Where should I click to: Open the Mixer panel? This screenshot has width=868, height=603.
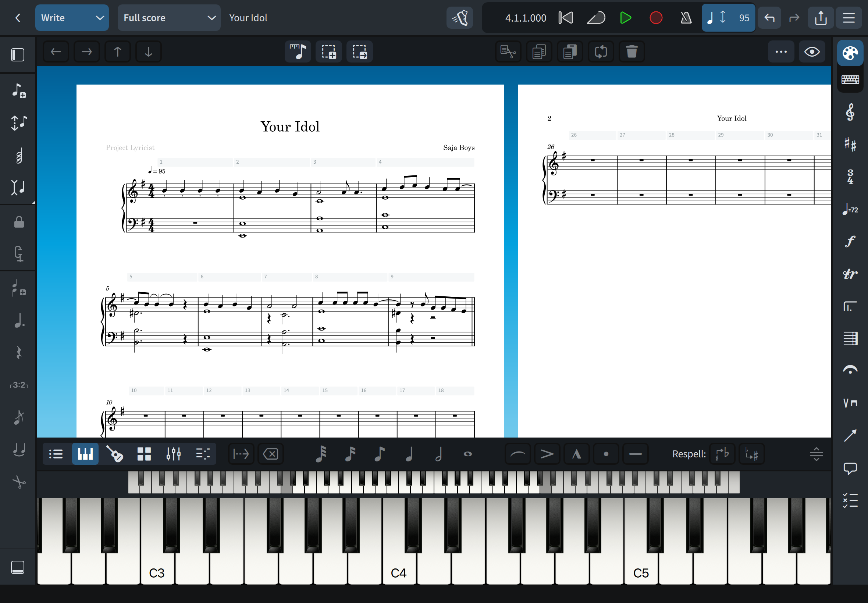pyautogui.click(x=174, y=454)
